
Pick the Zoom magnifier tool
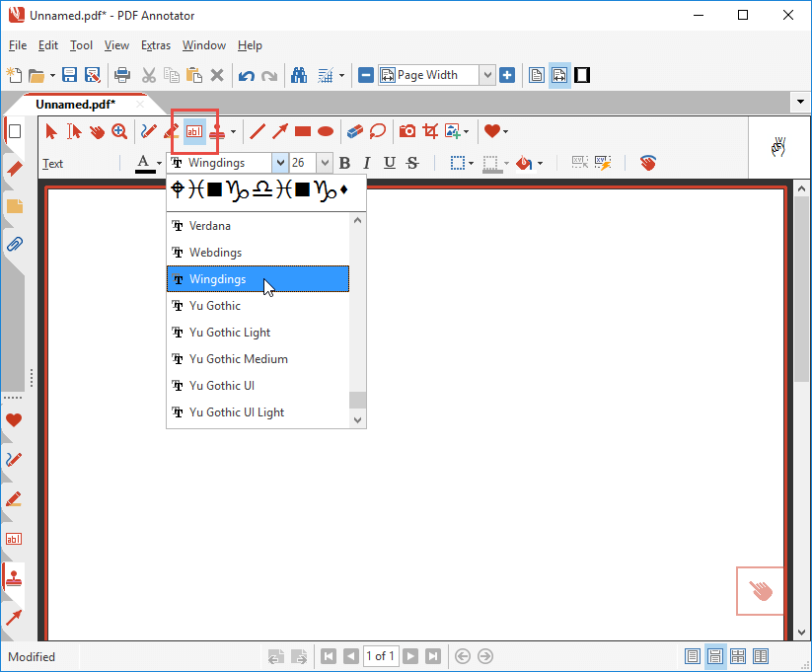click(119, 131)
